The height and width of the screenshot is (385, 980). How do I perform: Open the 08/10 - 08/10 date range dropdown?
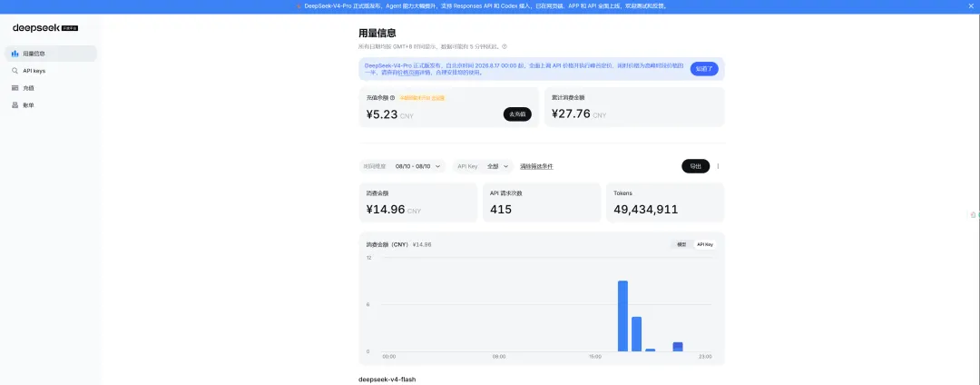402,166
